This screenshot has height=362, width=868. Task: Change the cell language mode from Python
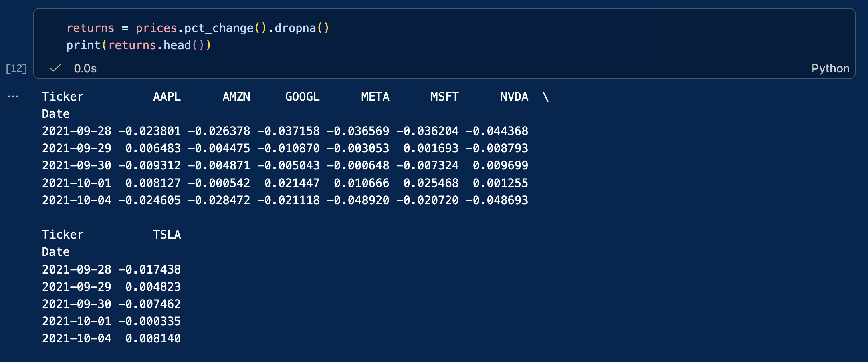(x=830, y=68)
